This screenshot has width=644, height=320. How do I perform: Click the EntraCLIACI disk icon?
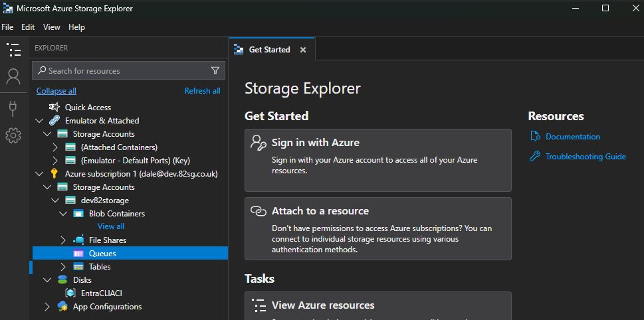[70, 293]
